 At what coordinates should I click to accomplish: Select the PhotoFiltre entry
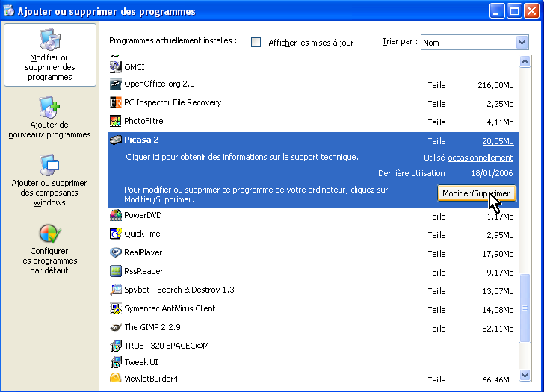(x=313, y=121)
